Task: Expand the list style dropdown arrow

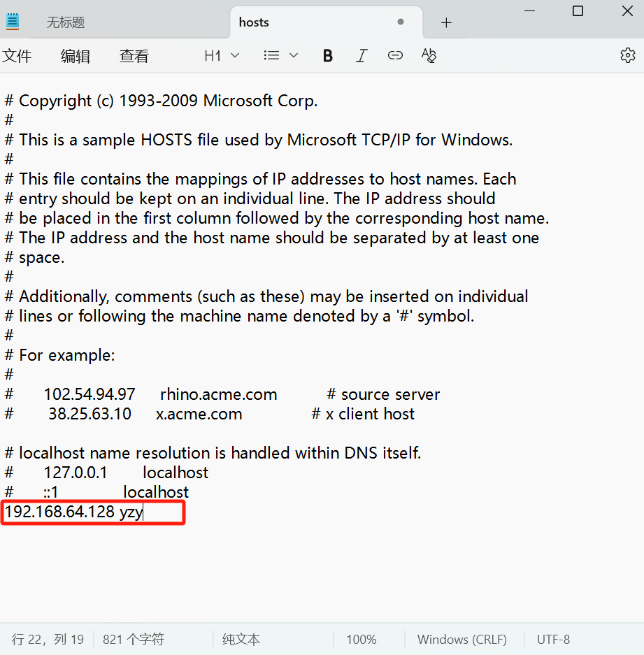Action: pyautogui.click(x=294, y=55)
